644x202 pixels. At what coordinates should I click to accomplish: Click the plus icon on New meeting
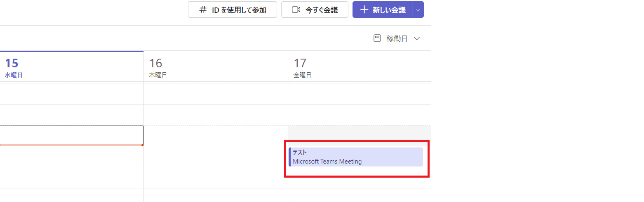364,10
